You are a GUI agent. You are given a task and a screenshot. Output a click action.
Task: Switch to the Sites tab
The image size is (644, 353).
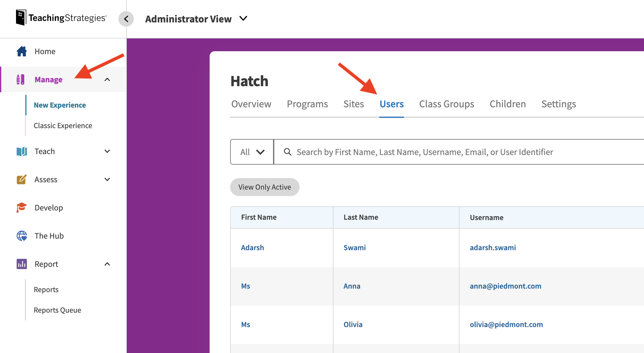point(354,104)
